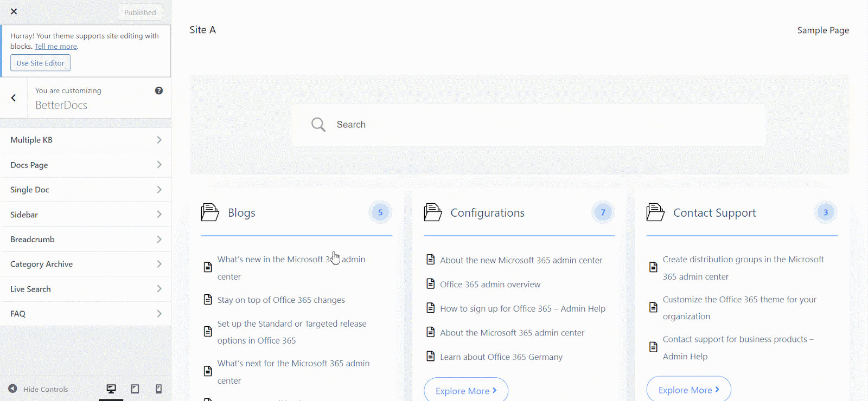Click into the docs Search field
868x401 pixels.
pyautogui.click(x=528, y=125)
